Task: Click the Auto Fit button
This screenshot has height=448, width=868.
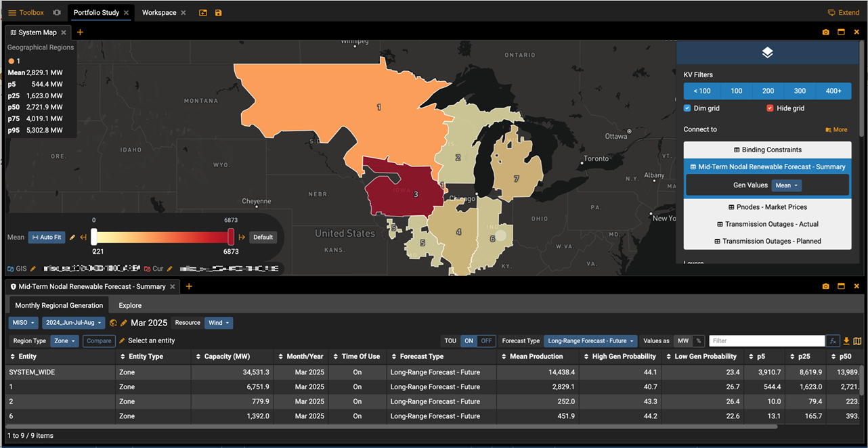Action: tap(46, 238)
